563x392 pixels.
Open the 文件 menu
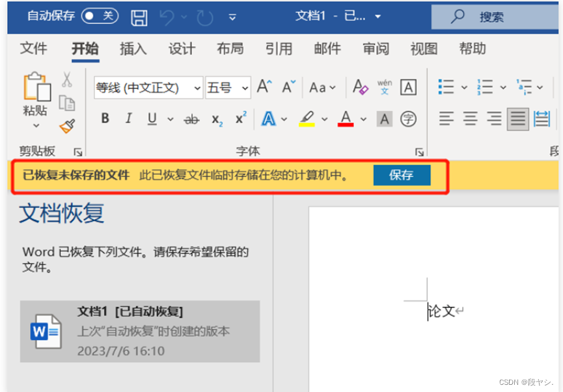(33, 48)
